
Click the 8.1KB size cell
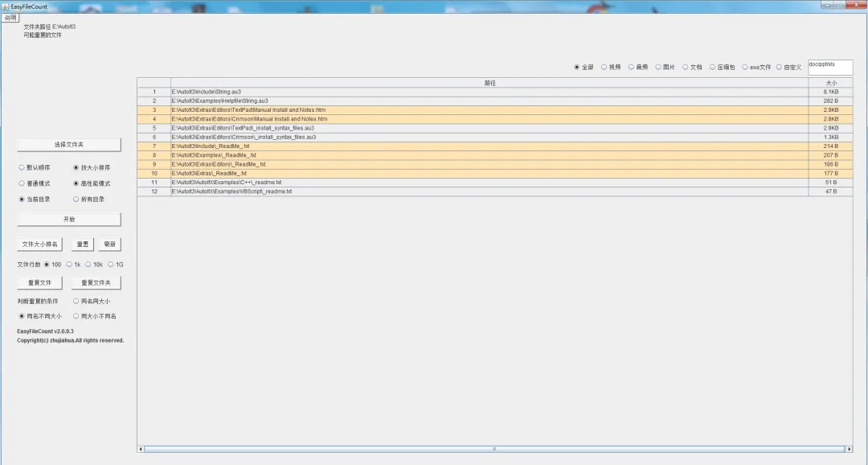click(831, 92)
